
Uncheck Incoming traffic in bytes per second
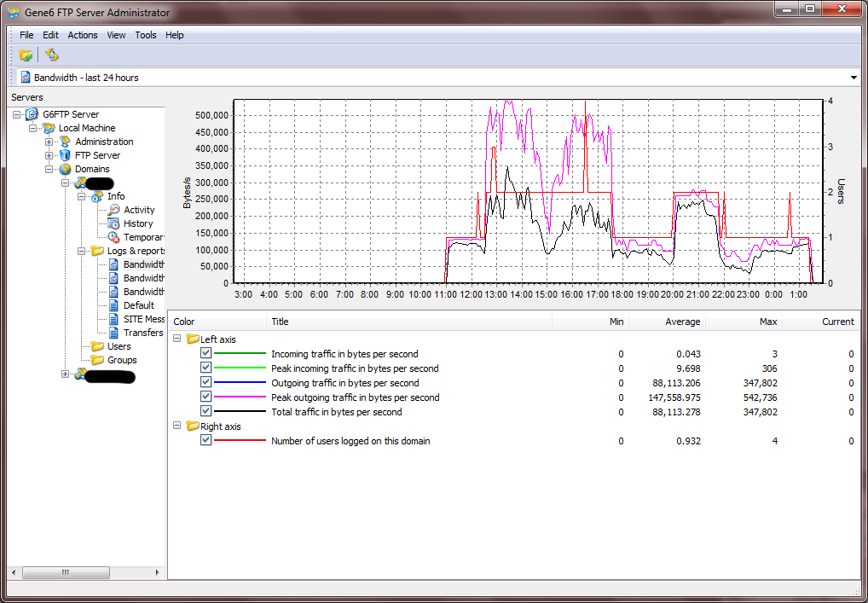[206, 353]
